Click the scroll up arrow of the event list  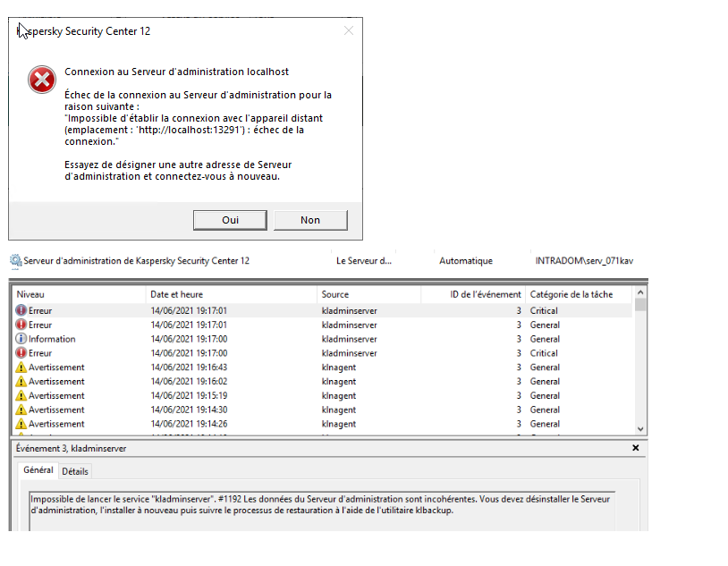(x=640, y=292)
